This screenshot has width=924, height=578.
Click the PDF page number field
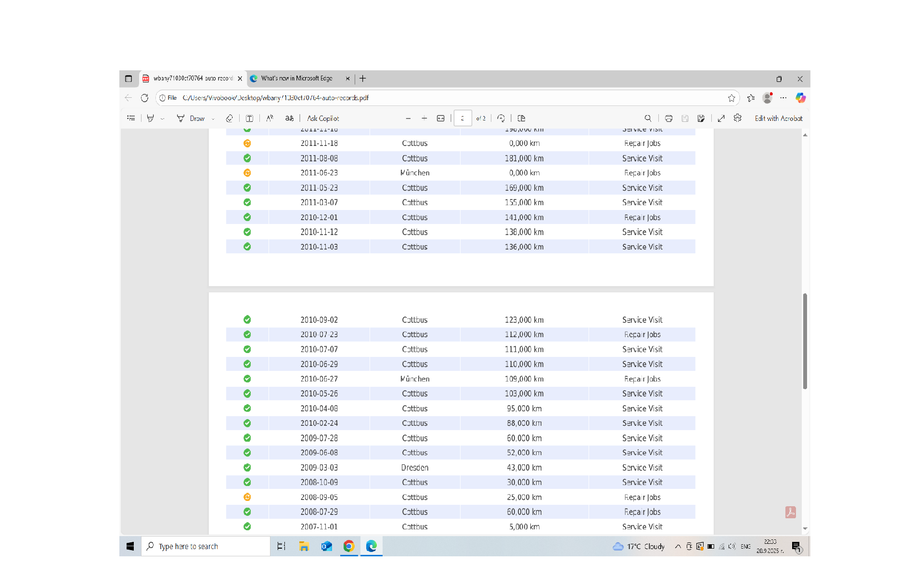462,118
